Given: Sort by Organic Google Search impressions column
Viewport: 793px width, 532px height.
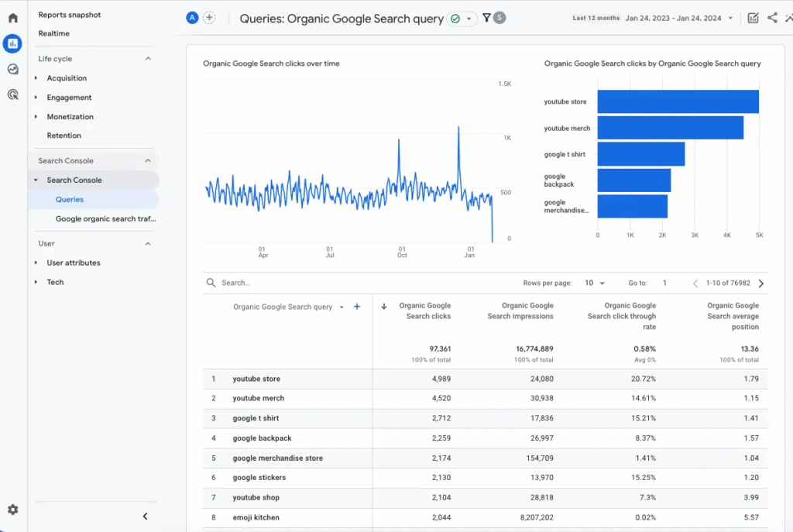Looking at the screenshot, I should pyautogui.click(x=520, y=311).
